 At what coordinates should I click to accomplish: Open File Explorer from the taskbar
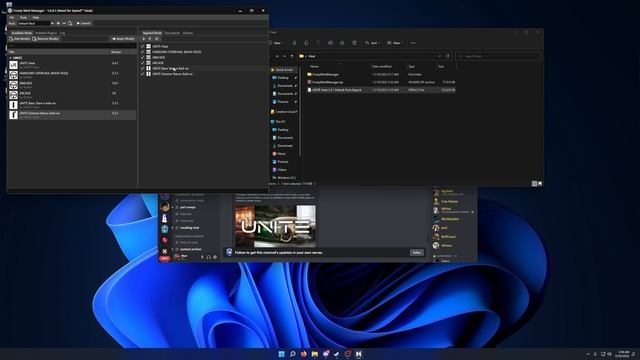[x=315, y=354]
